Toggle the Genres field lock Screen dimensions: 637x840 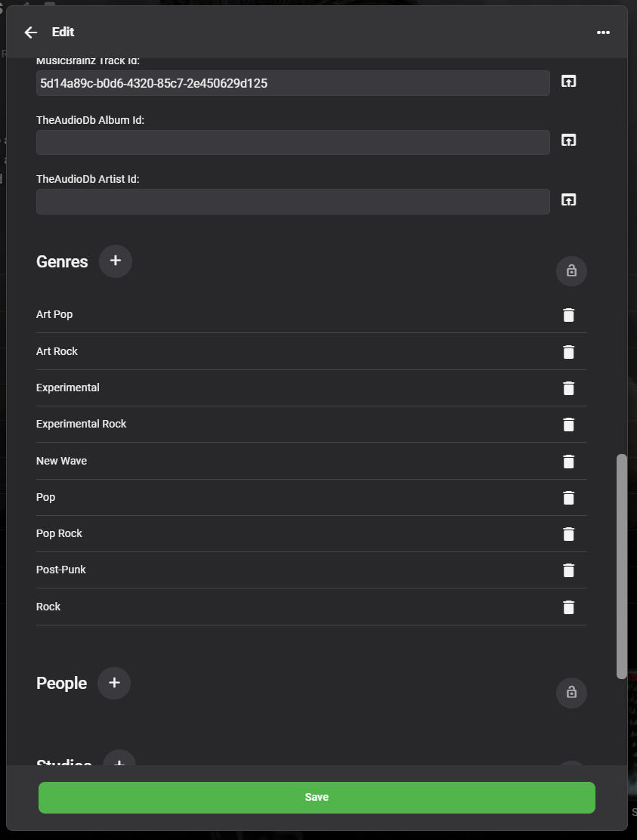571,270
